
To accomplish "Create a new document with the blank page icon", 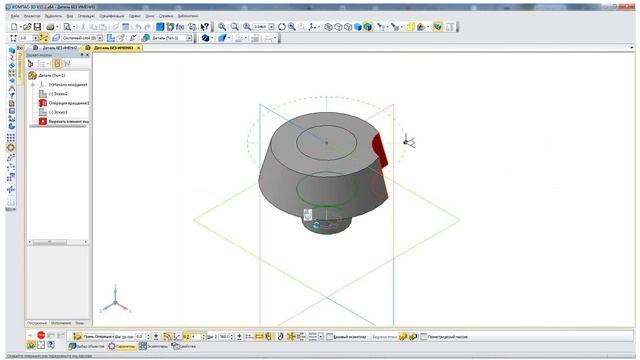I will (x=14, y=27).
